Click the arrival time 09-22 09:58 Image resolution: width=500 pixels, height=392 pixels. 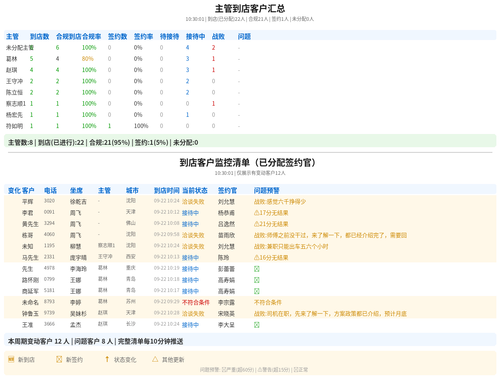coord(167,234)
